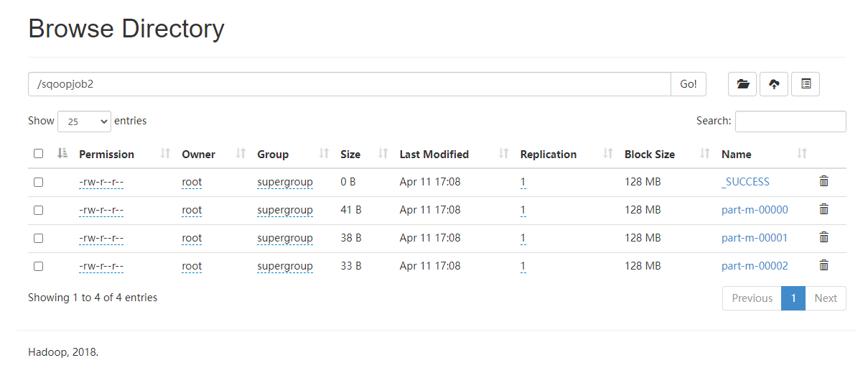868x386 pixels.
Task: Click the Next pagination button
Action: pyautogui.click(x=825, y=298)
